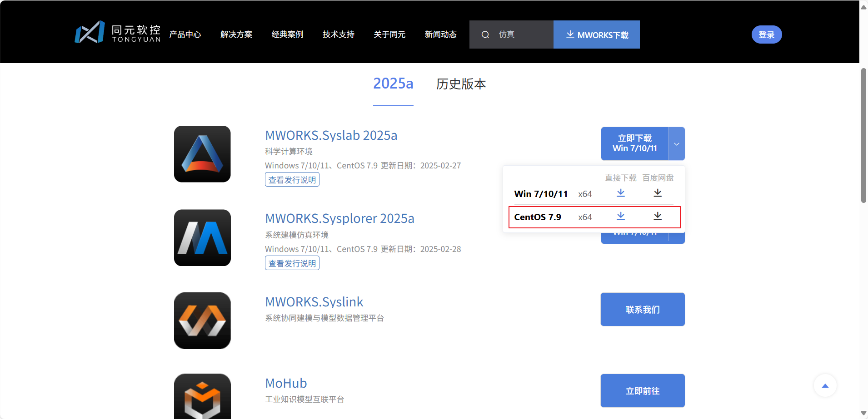Click the direct download icon for Win 7/10/11
The image size is (868, 419).
(621, 193)
